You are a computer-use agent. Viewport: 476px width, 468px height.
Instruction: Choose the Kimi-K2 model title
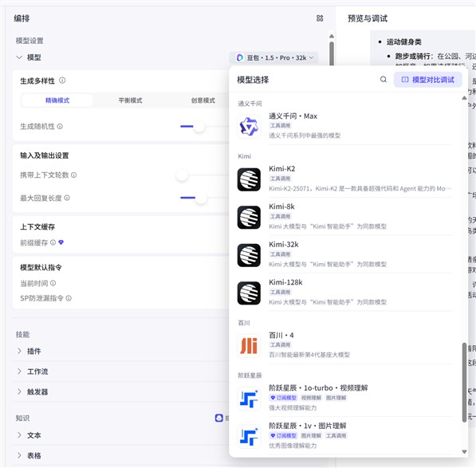[x=282, y=169]
